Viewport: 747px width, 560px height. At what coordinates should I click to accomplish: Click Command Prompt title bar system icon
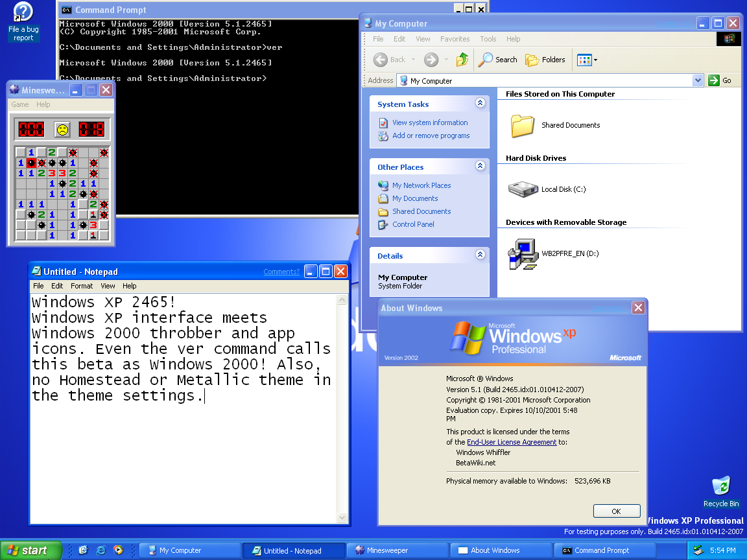point(67,10)
